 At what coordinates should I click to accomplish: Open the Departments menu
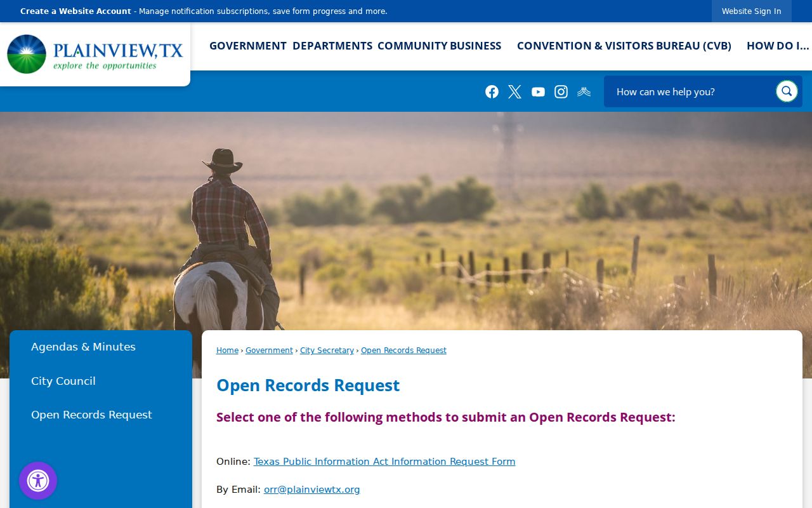pos(332,46)
